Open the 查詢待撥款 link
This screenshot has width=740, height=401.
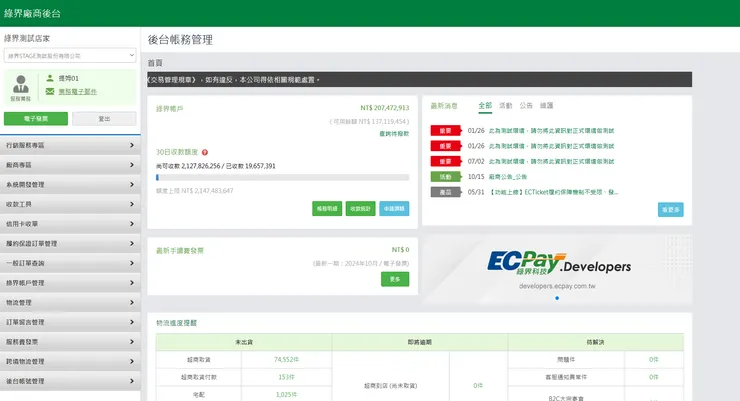click(394, 134)
